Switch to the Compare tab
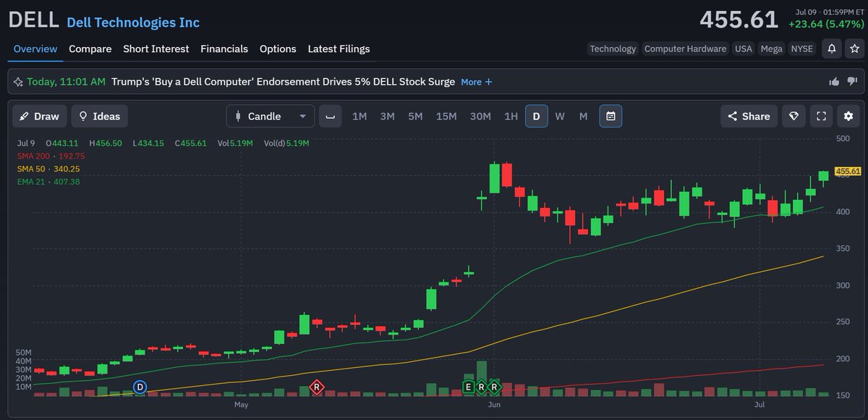868x420 pixels. 90,49
